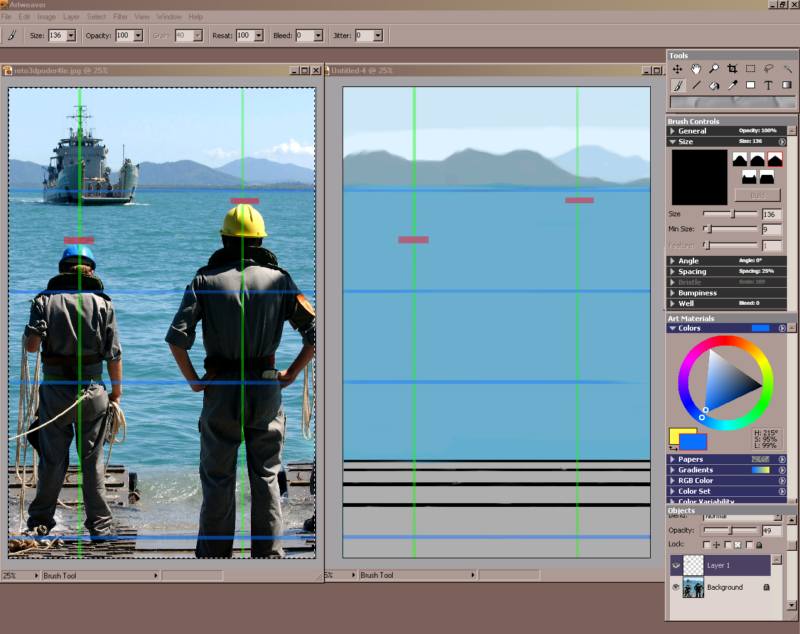
Task: Open the Colors section options arrow
Action: (x=782, y=328)
